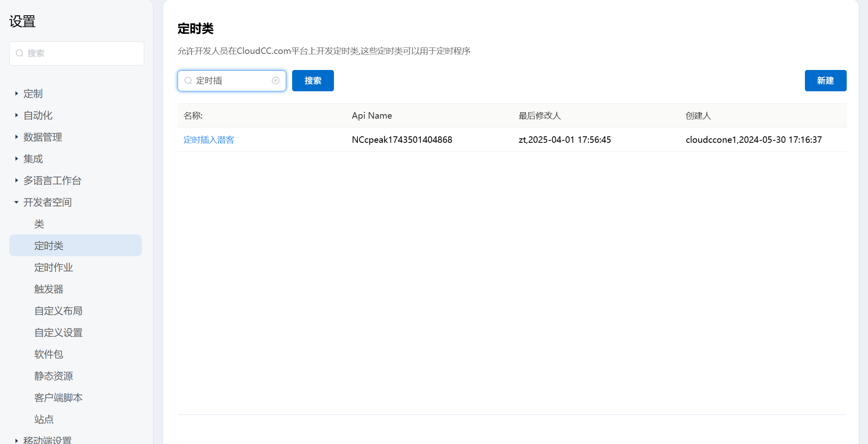Click magnifier icon in 定时类 search field
Image resolution: width=868 pixels, height=444 pixels.
(188, 80)
